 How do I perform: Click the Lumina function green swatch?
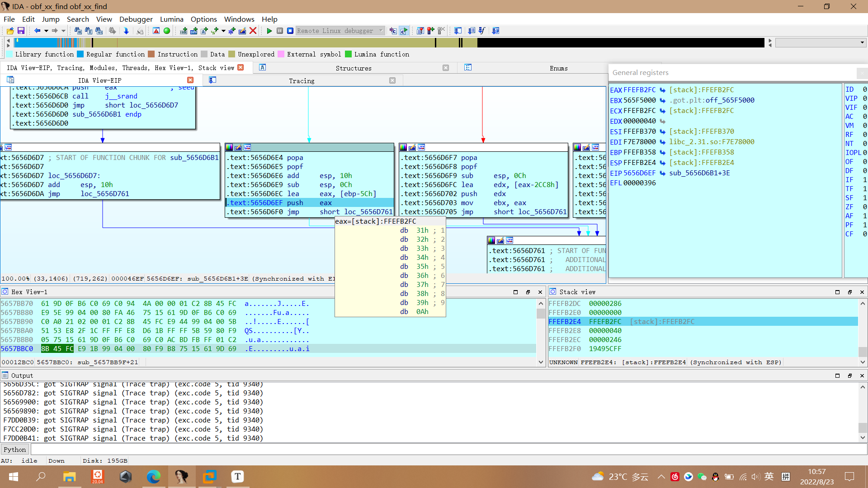tap(349, 54)
